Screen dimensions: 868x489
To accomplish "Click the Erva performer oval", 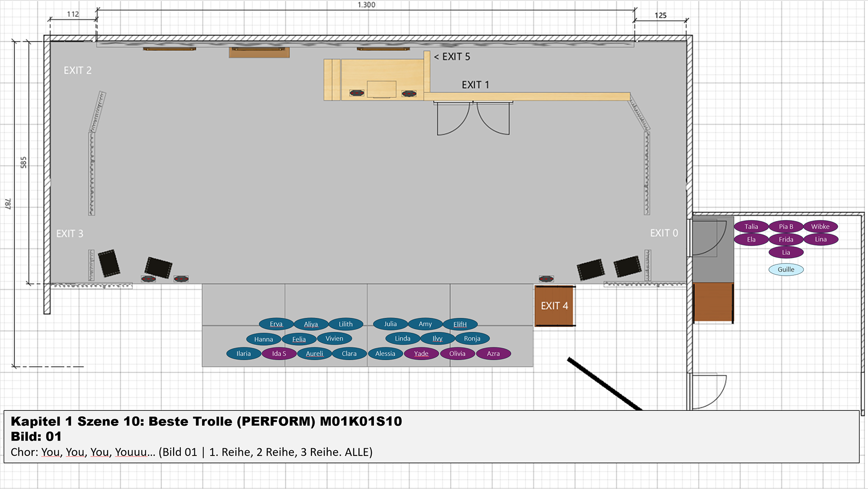I will point(276,324).
